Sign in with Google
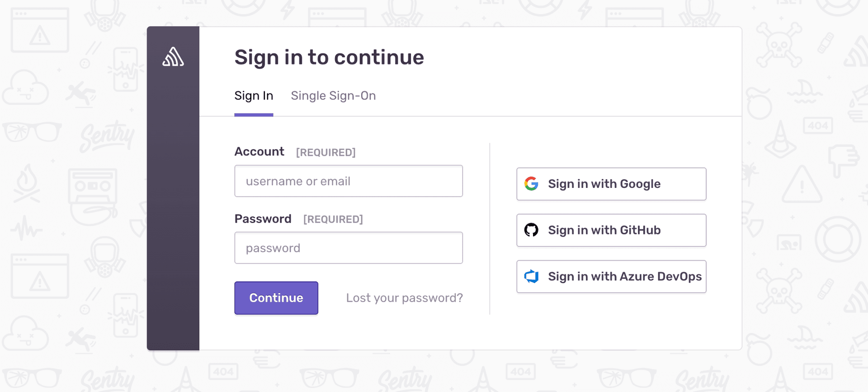The image size is (868, 392). [x=611, y=184]
